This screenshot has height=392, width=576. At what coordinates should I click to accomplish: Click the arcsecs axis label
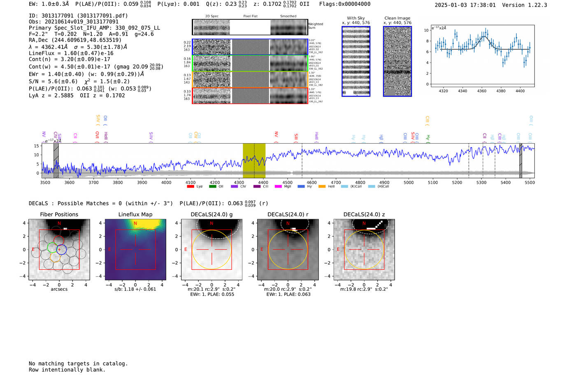coord(59,289)
